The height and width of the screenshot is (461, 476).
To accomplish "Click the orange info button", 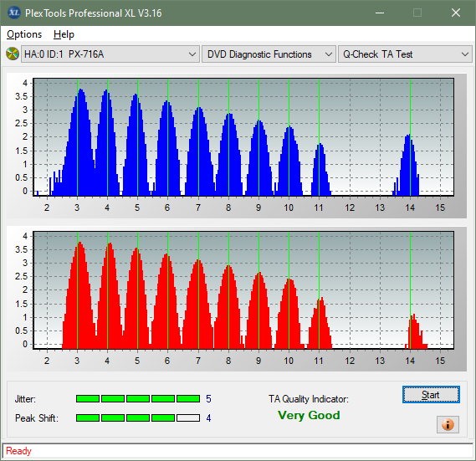I will (448, 424).
